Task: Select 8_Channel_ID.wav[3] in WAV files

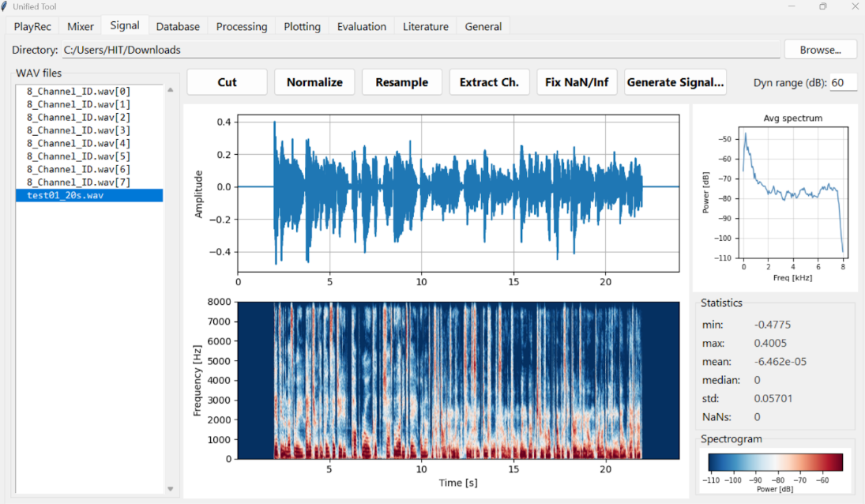Action: [x=89, y=130]
